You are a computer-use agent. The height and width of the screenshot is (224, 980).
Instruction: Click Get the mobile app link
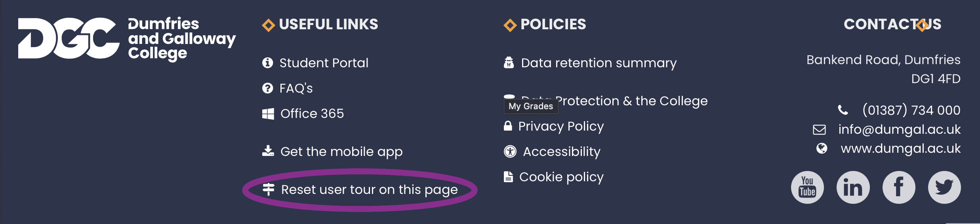pyautogui.click(x=341, y=152)
